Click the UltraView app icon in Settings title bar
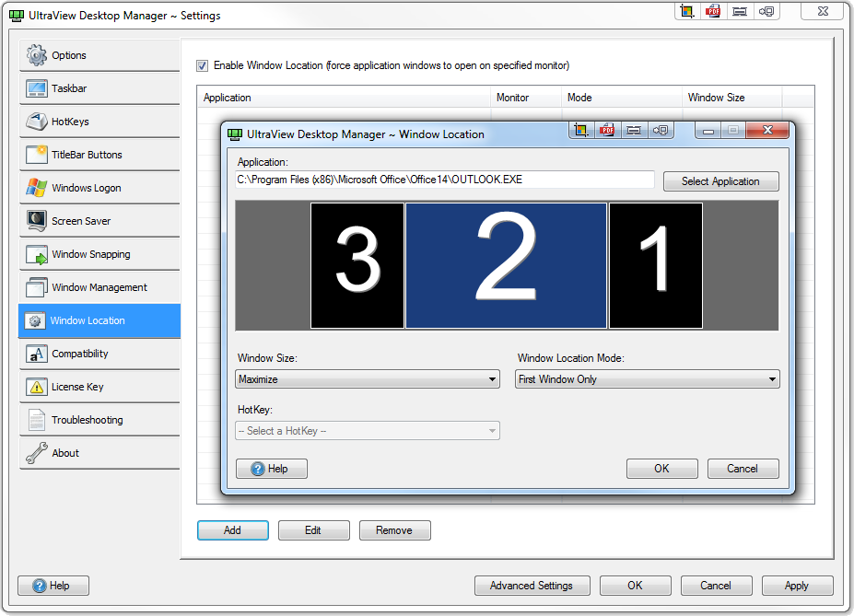854x616 pixels. (17, 16)
